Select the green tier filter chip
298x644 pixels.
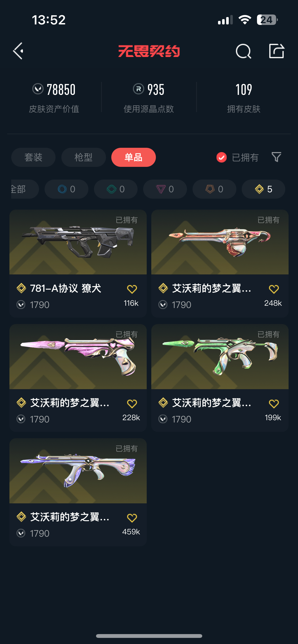point(116,189)
